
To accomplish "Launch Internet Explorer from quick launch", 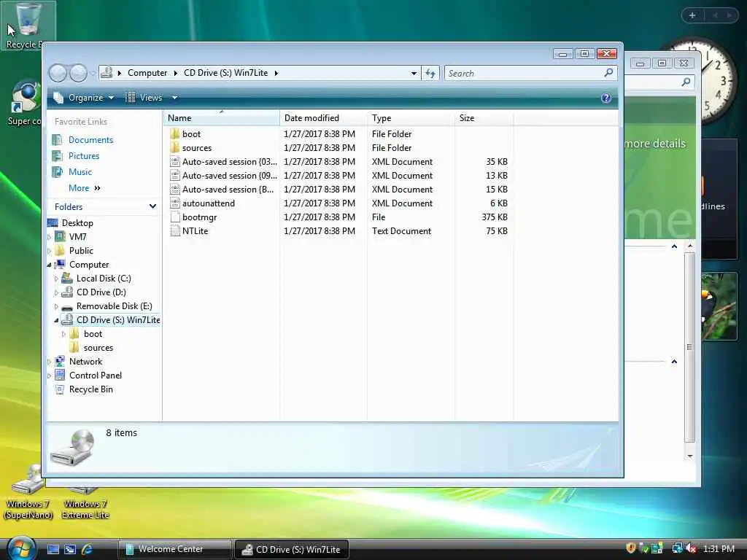I will coord(87,549).
